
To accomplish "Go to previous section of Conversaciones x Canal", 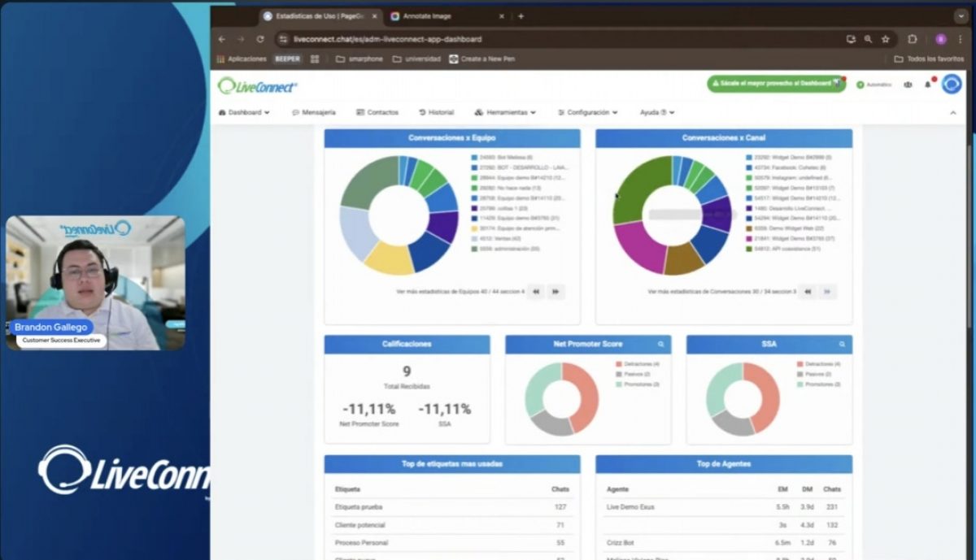I will point(807,291).
